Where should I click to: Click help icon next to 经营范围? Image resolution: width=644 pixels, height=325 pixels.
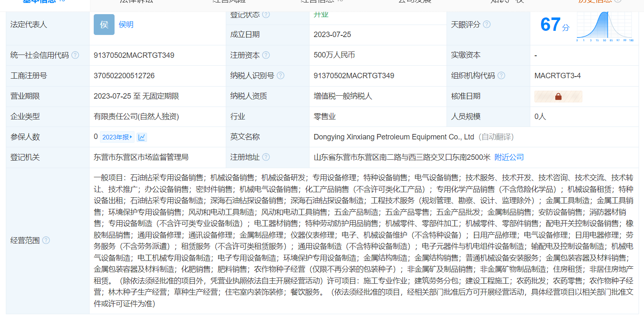46,240
